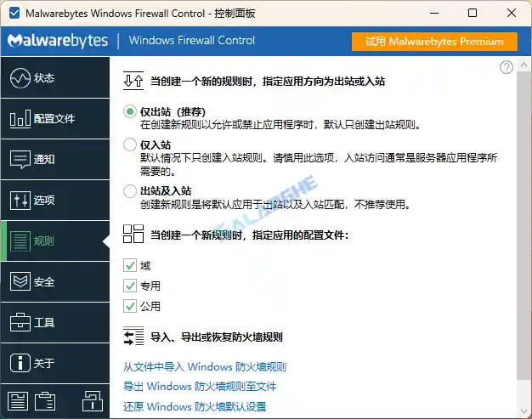The width and height of the screenshot is (532, 419).
Task: Click the four-squares profile section icon
Action: click(x=133, y=234)
